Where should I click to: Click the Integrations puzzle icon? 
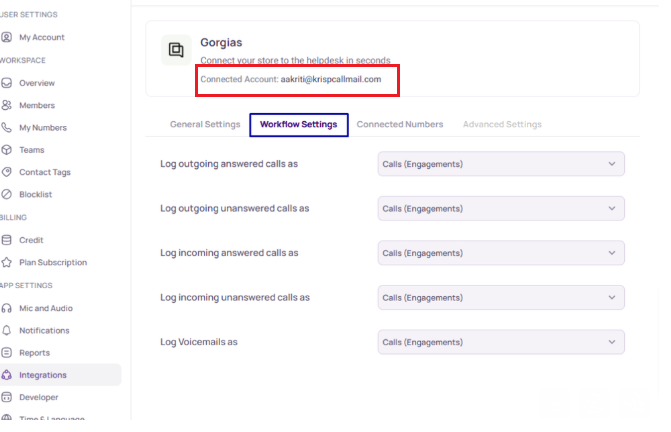[6, 375]
